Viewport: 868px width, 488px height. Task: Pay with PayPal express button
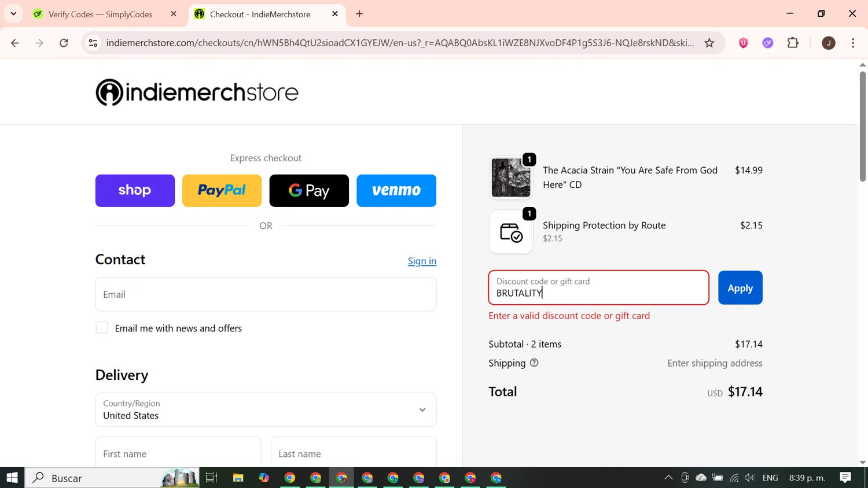coord(222,191)
